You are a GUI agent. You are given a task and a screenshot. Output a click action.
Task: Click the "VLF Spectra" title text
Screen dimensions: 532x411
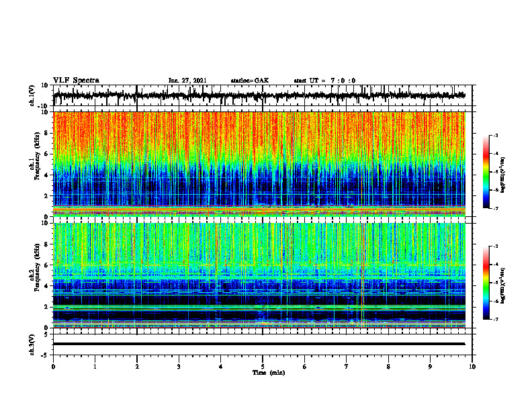[x=76, y=81]
